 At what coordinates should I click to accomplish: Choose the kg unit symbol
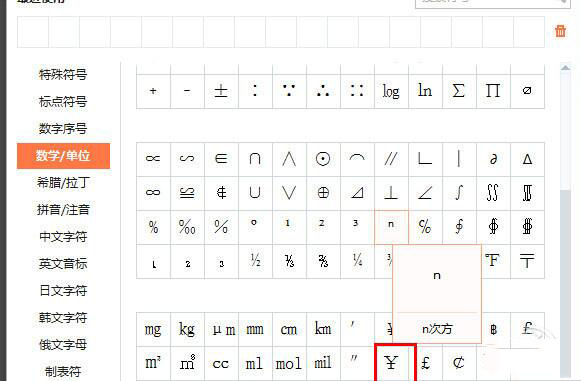click(x=187, y=329)
